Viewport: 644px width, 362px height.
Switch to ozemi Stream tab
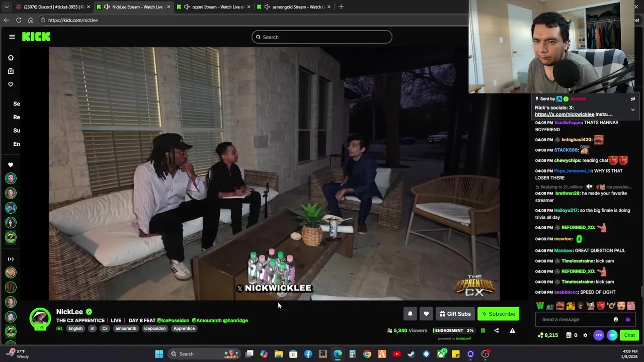tap(214, 7)
